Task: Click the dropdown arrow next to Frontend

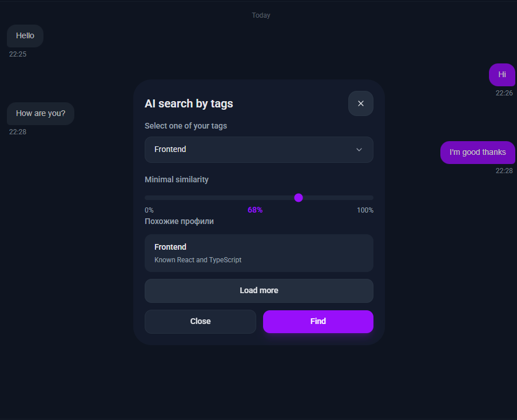Action: 359,149
